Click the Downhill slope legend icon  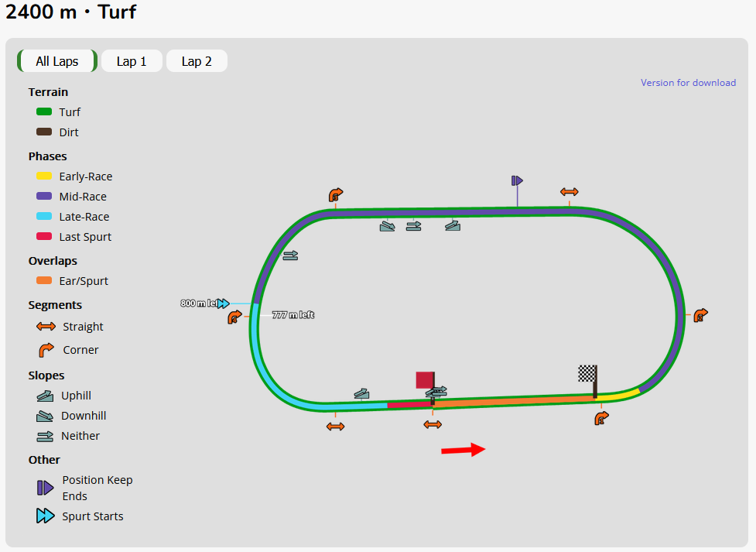(x=45, y=416)
